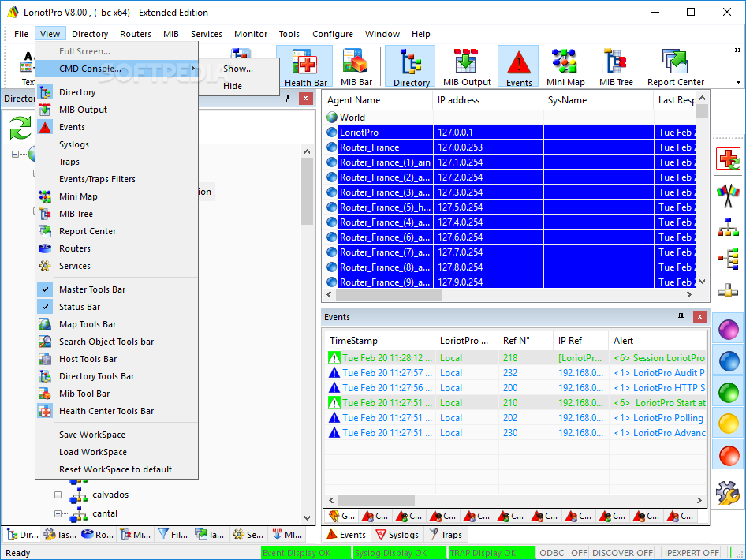This screenshot has height=560, width=746.
Task: Click Events list scroll right arrow
Action: point(699,501)
